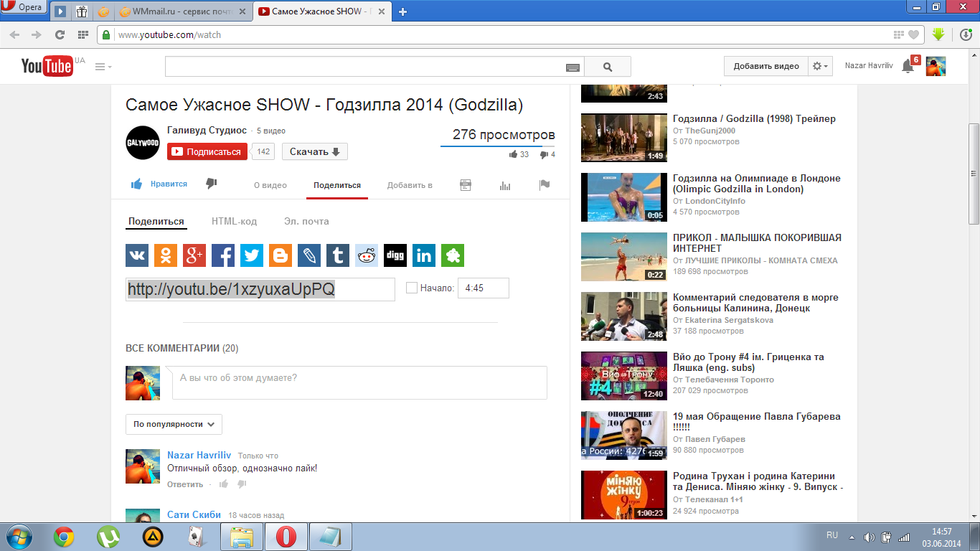Go to YouTube home via logo

point(47,66)
